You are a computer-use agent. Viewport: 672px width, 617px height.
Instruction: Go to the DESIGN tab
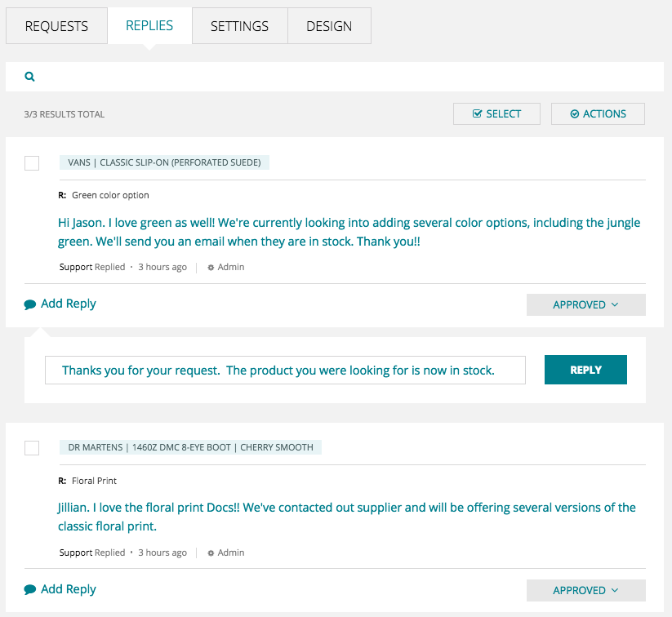tap(329, 26)
